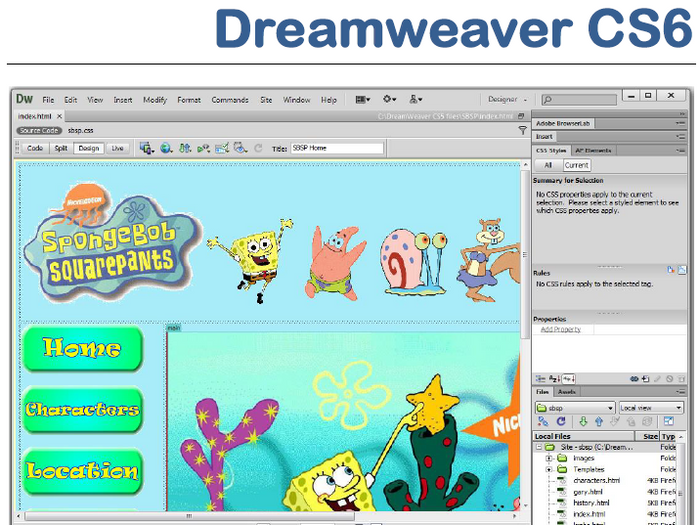Switch to Design view
Viewport: 700px width, 525px height.
pos(89,148)
